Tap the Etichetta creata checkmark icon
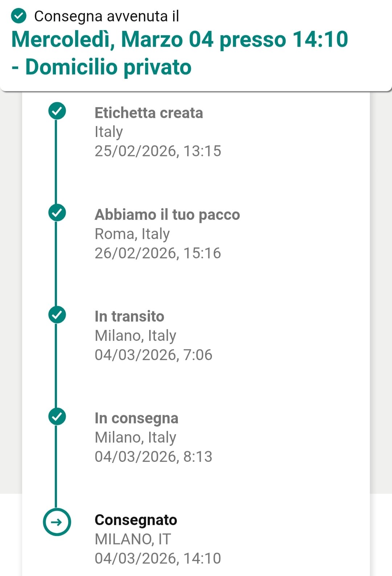 pos(57,111)
